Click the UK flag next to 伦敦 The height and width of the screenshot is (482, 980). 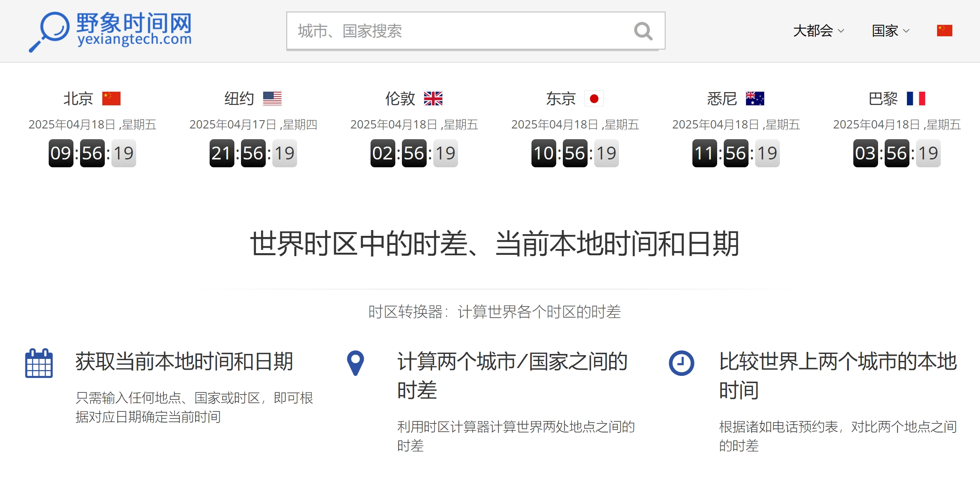[433, 99]
